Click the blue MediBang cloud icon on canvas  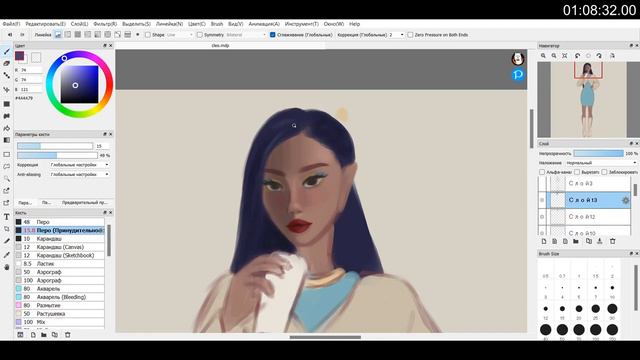point(518,75)
